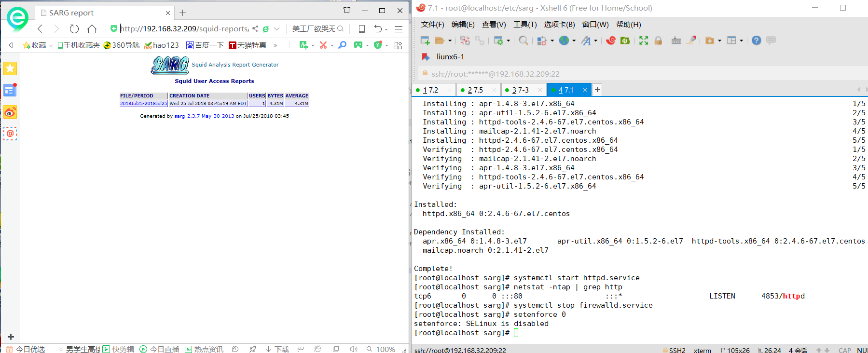Viewport: 868px width, 353px height.
Task: Click the share icon in address bar
Action: pyautogui.click(x=255, y=29)
